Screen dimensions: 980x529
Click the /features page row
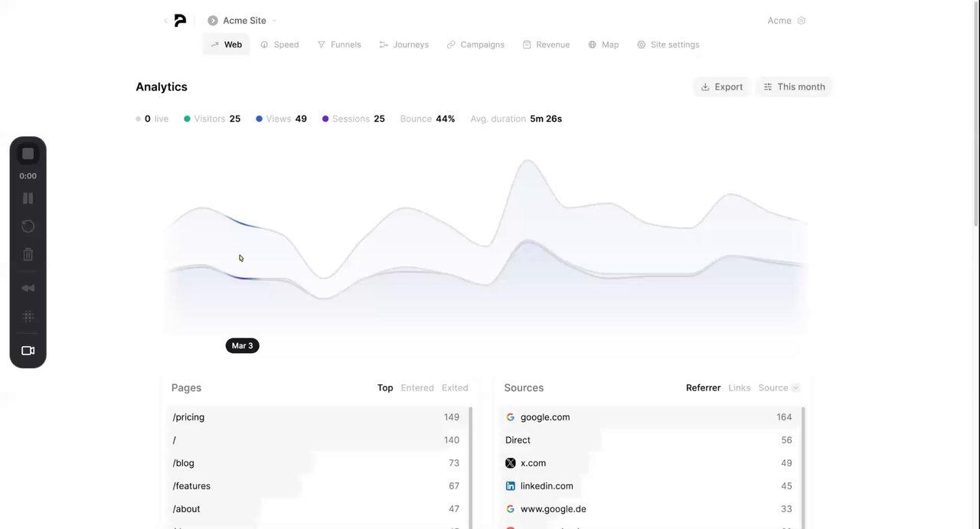pos(316,486)
